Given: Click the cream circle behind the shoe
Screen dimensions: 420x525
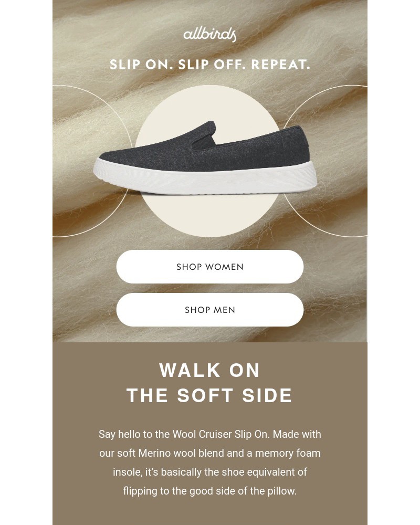Looking at the screenshot, I should click(208, 218).
